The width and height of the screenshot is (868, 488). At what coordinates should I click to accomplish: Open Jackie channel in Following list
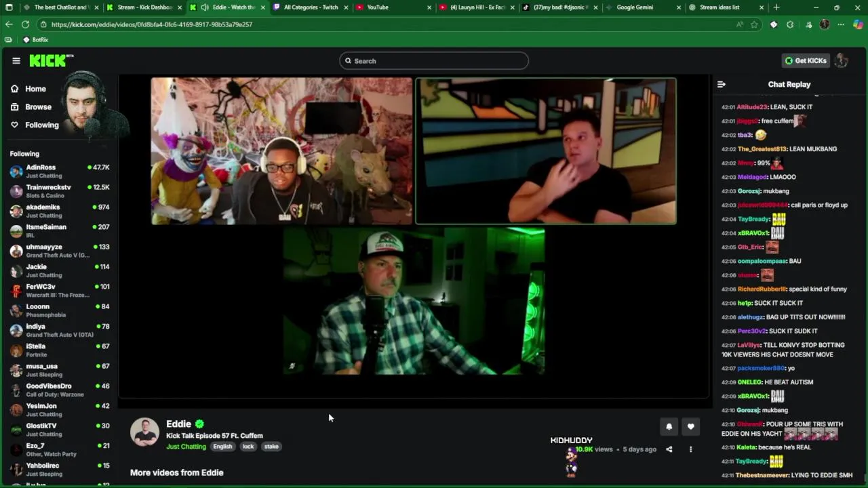tap(60, 270)
